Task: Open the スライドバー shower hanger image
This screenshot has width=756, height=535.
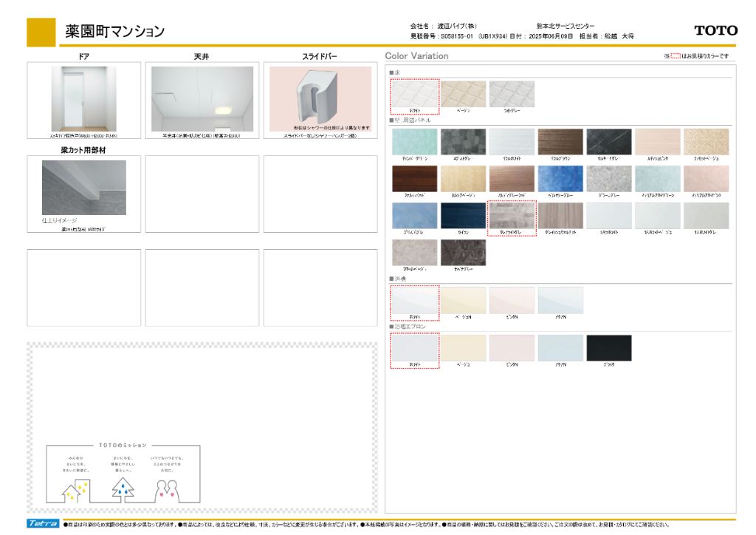Action: click(x=320, y=98)
